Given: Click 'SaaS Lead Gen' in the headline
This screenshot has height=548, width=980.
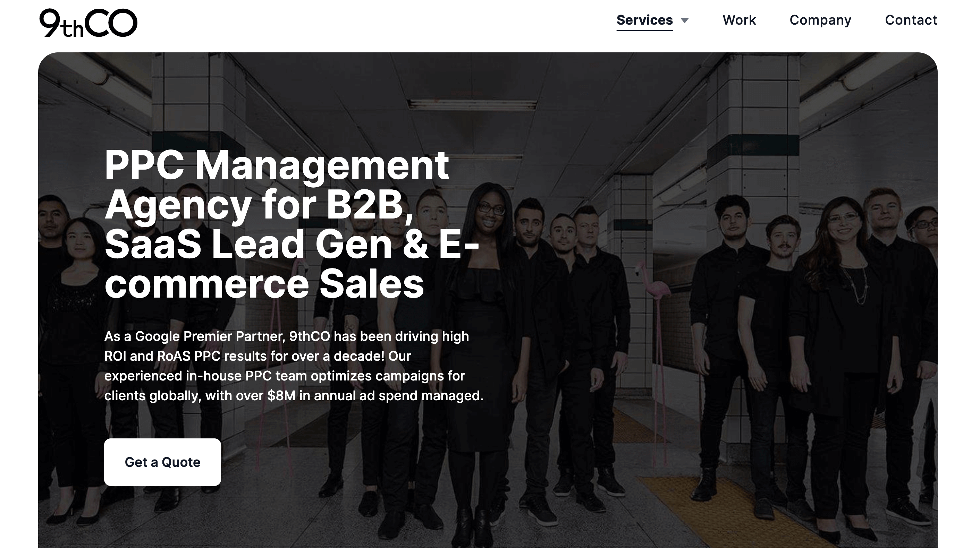Looking at the screenshot, I should [x=248, y=245].
